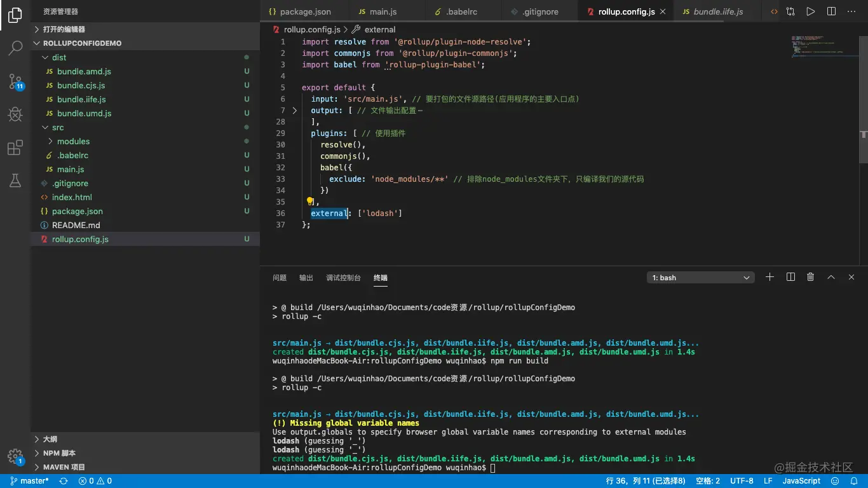Image resolution: width=868 pixels, height=488 pixels.
Task: Switch to the .gitignore editor tab
Action: coord(539,11)
